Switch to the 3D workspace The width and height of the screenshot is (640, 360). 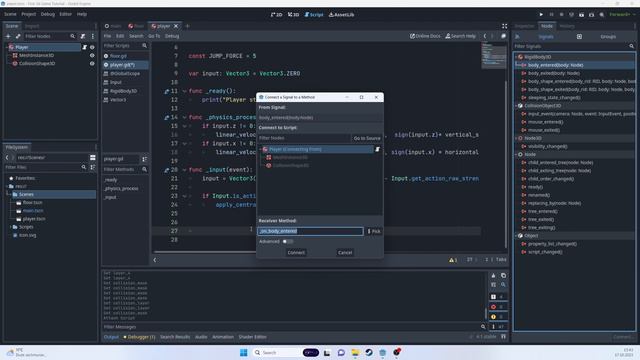pos(293,14)
